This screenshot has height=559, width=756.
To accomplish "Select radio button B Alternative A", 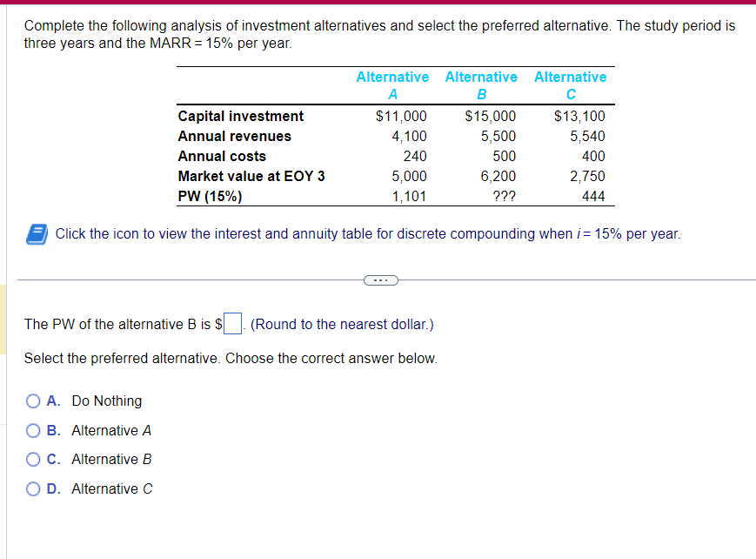I will (x=32, y=430).
